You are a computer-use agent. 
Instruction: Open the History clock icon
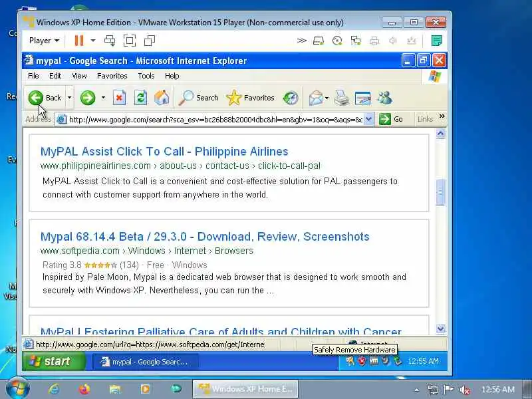(291, 98)
